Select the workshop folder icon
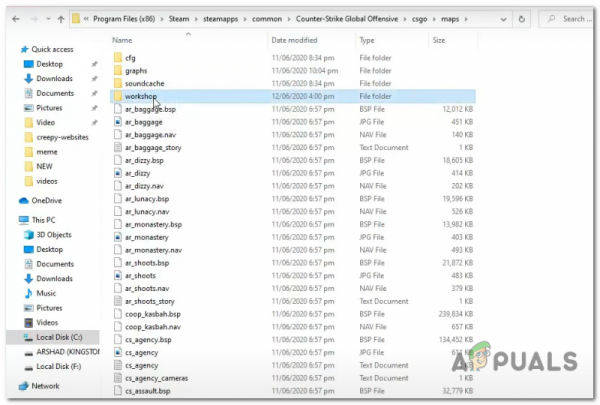 118,96
